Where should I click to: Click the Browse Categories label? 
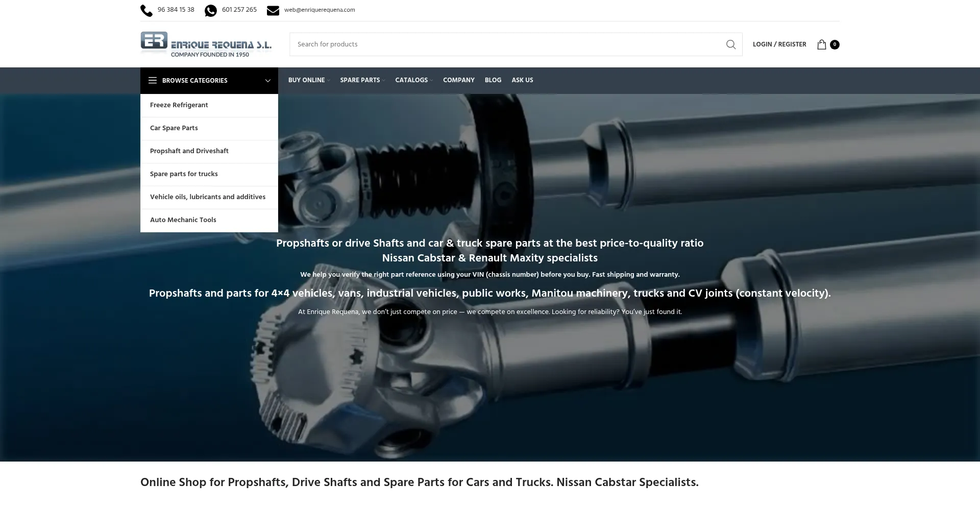(195, 81)
